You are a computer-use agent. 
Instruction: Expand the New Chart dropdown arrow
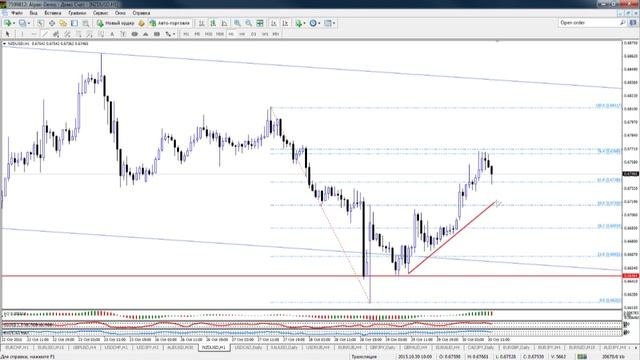pyautogui.click(x=14, y=23)
